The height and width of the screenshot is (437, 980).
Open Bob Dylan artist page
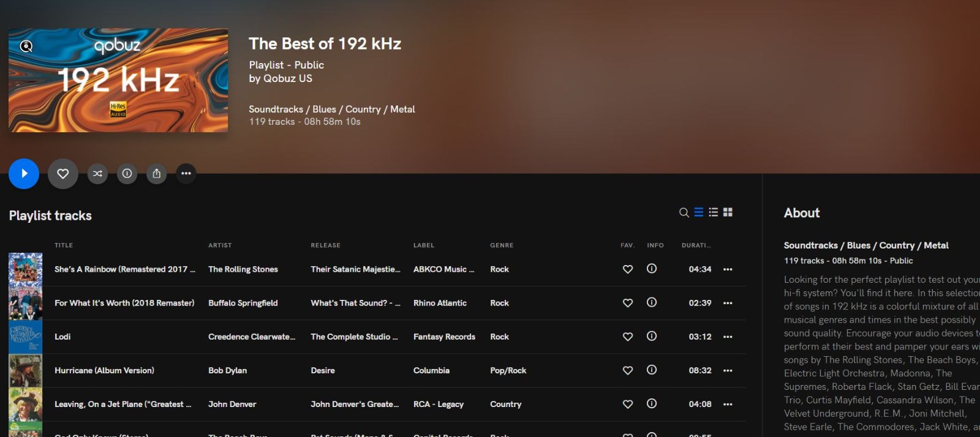pyautogui.click(x=228, y=370)
